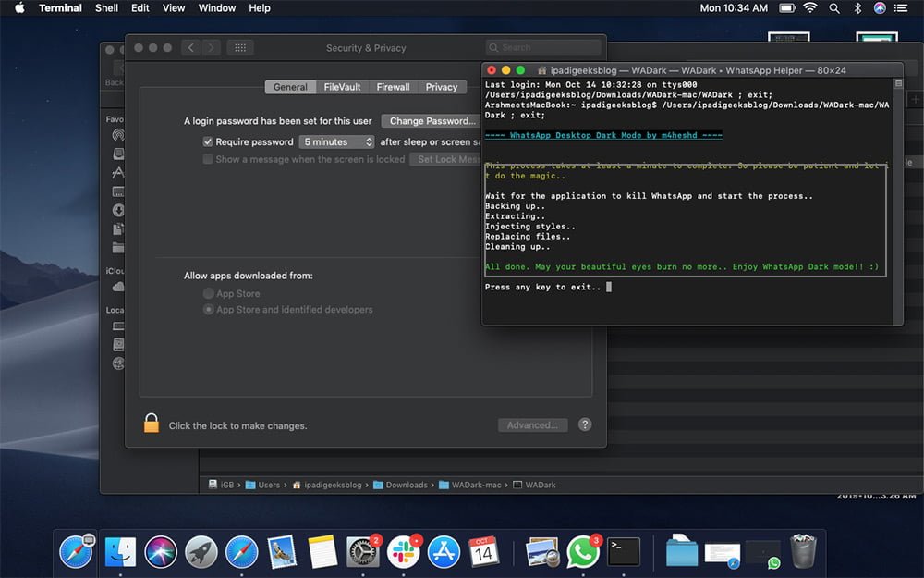
Task: Open Bluetooth menu bar icon
Action: pyautogui.click(x=857, y=8)
